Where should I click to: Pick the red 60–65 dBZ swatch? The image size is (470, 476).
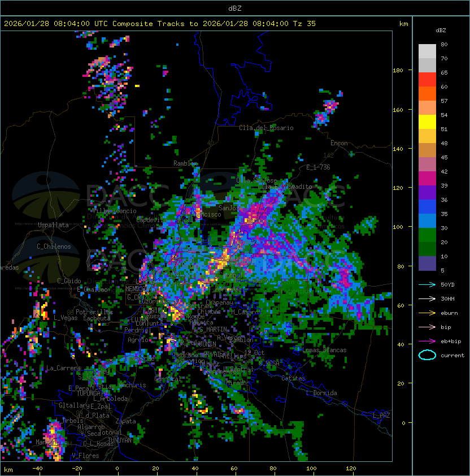427,80
